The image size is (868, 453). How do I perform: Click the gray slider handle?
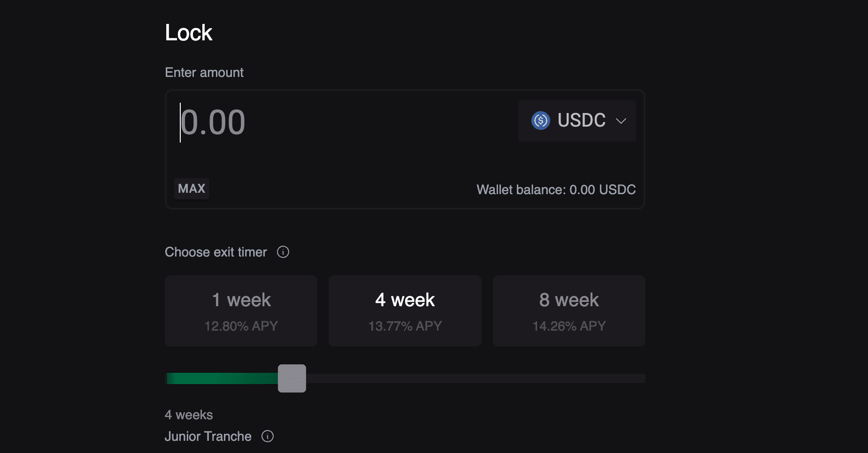pyautogui.click(x=292, y=378)
